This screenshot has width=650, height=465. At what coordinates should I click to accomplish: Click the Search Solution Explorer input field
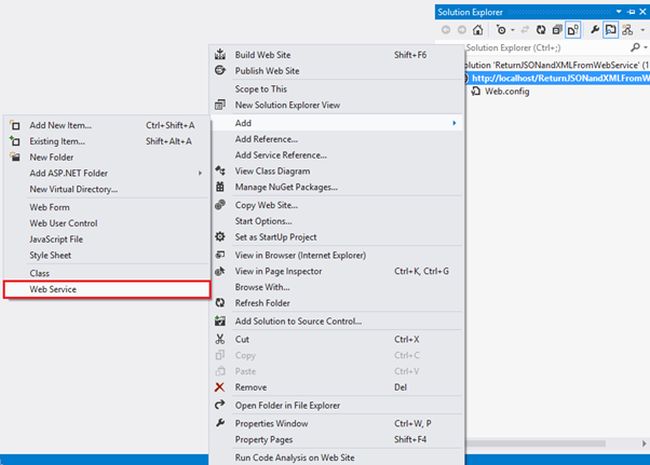545,48
